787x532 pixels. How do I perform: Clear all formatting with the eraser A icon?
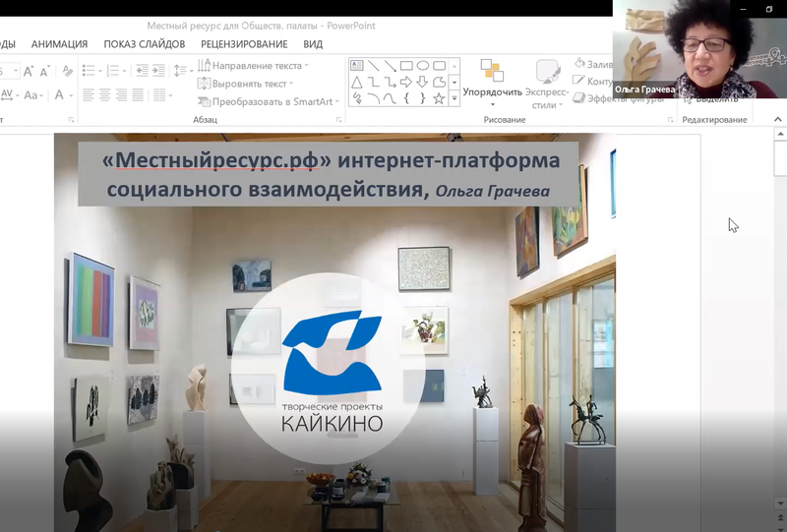click(x=68, y=71)
